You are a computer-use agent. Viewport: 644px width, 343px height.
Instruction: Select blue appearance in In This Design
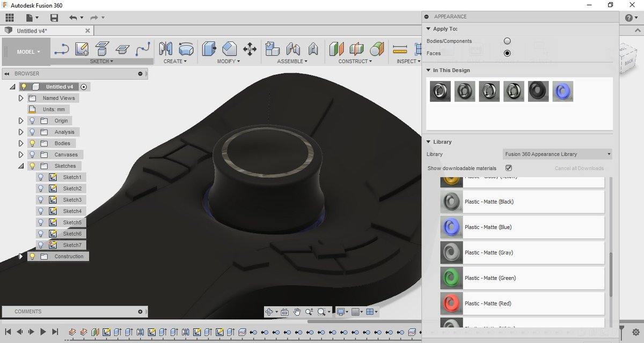(x=563, y=91)
